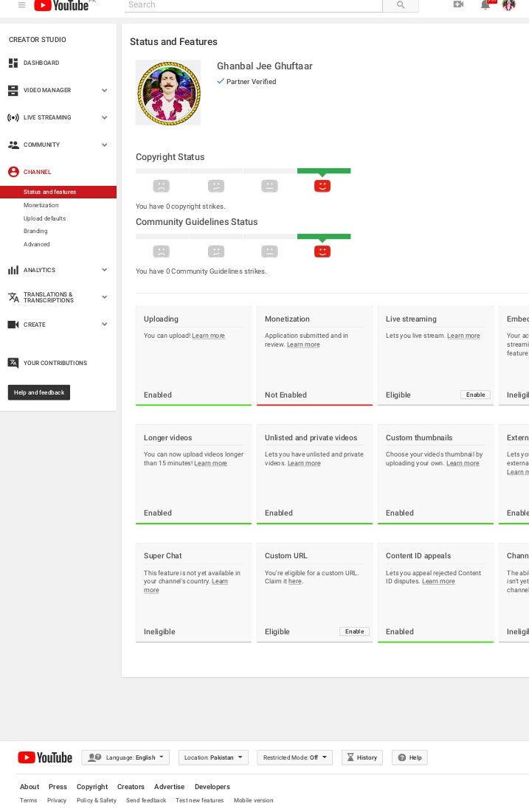Click the Create camera icon
Viewport: 529px width, 812px height.
[x=13, y=325]
